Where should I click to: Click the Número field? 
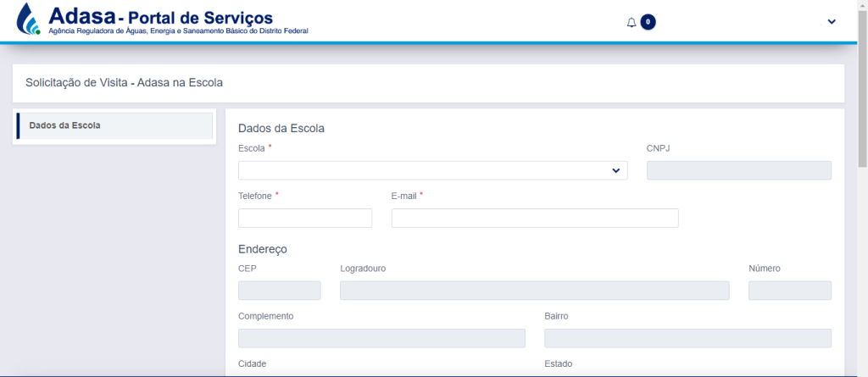(790, 291)
